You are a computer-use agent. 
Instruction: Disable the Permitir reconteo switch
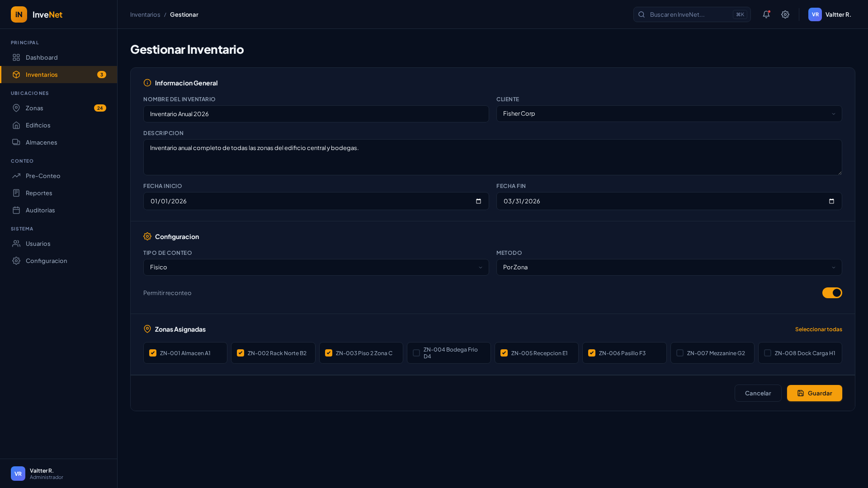click(x=832, y=293)
